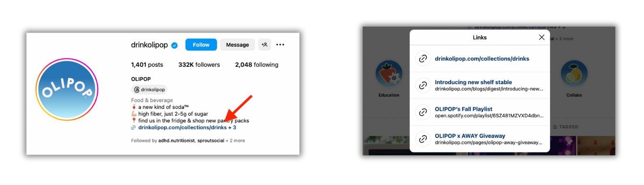Open the three-dot more options menu

(280, 45)
